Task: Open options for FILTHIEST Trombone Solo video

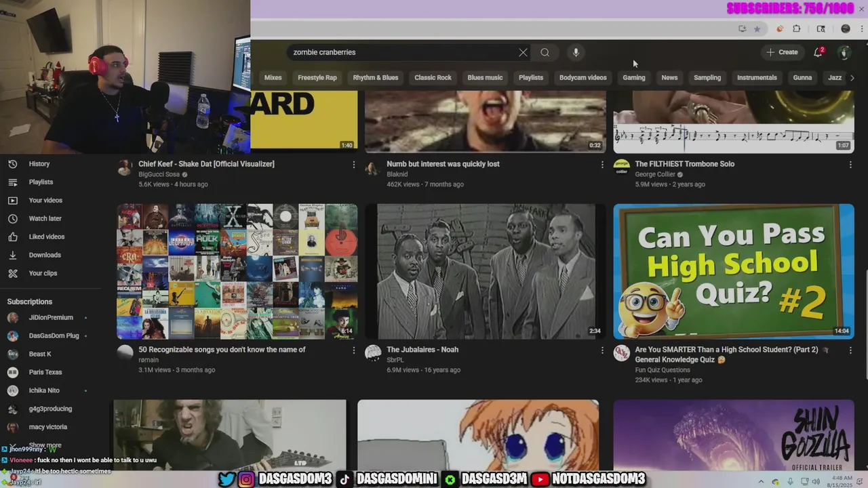Action: 850,164
